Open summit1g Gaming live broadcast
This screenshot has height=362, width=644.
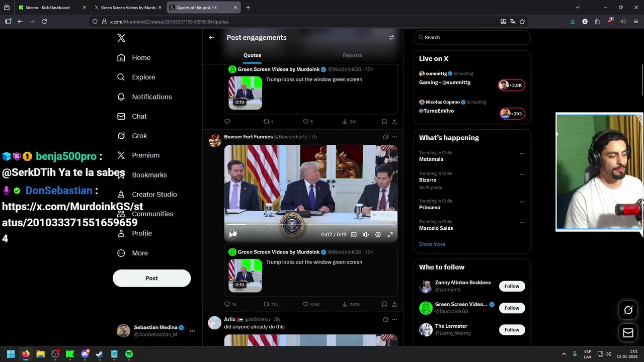472,78
